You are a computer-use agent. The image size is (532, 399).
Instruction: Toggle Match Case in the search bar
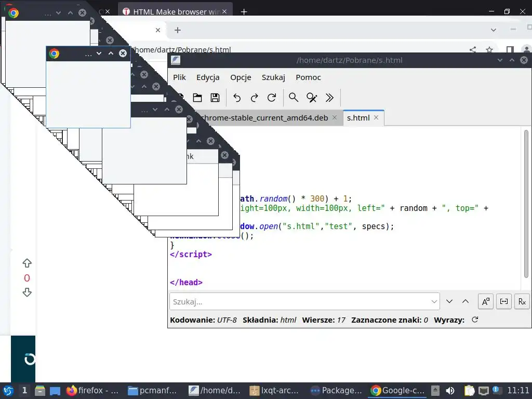[486, 301]
